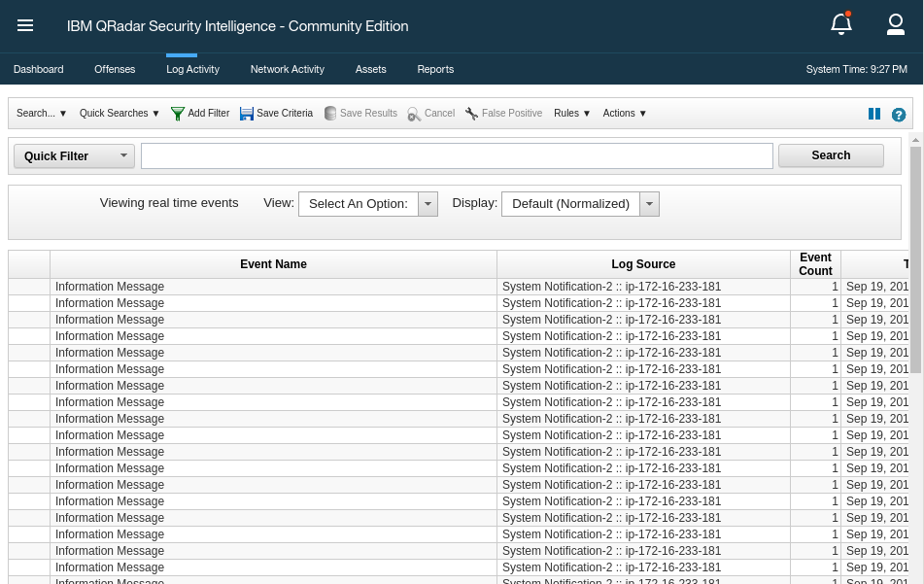Open the hamburger navigation menu

point(24,25)
